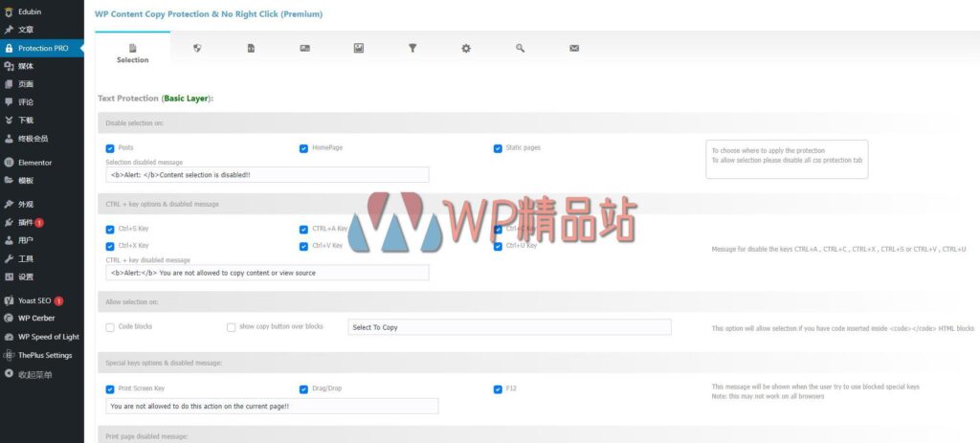Uncheck the HomePage checkbox
Viewport: 980px width, 443px height.
pos(303,148)
